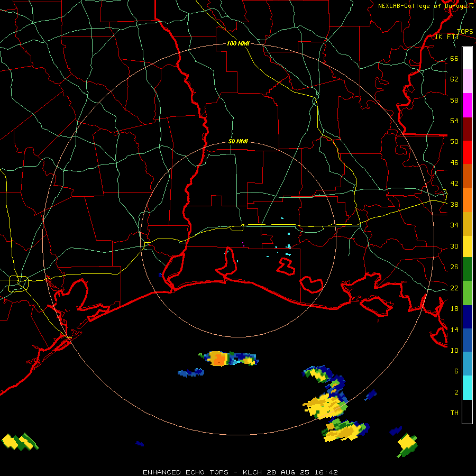
Task: Click the 34 legend value
Action: pyautogui.click(x=454, y=225)
